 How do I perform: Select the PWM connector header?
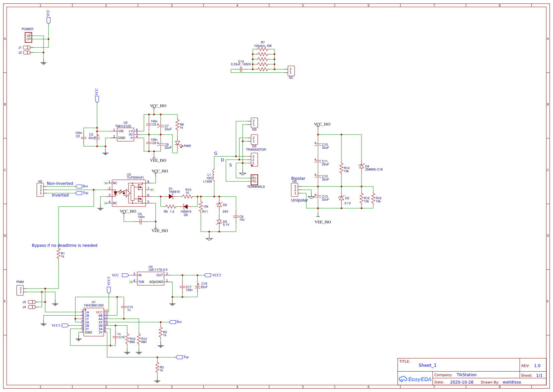pyautogui.click(x=20, y=290)
